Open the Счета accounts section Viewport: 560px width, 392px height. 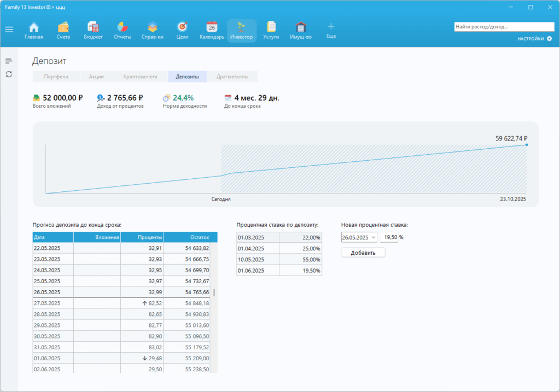coord(63,31)
